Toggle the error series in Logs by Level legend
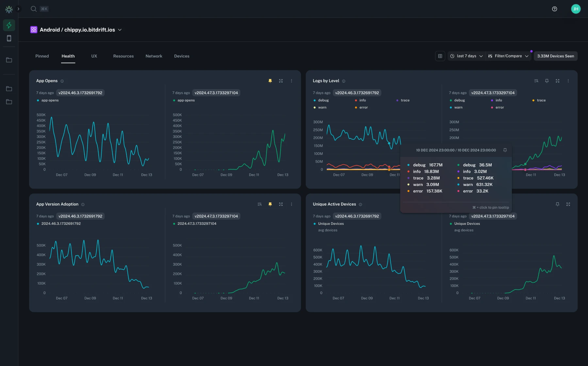The width and height of the screenshot is (588, 366). coord(362,107)
